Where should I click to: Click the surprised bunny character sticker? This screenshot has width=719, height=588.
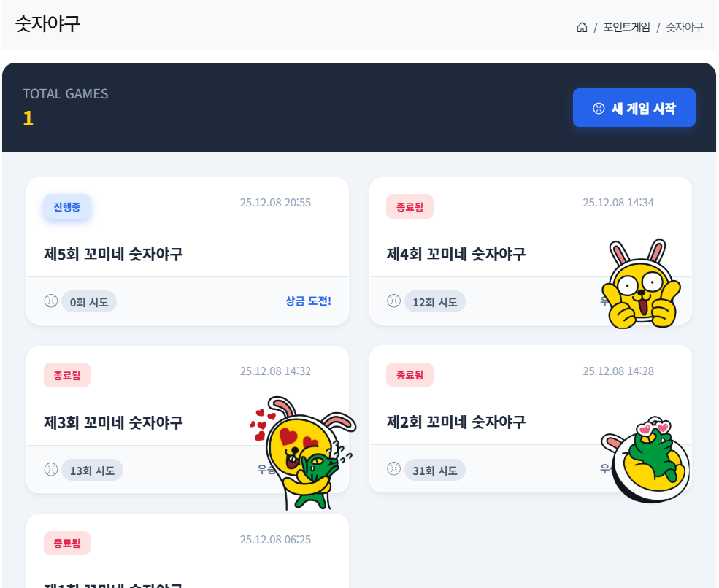pyautogui.click(x=641, y=284)
